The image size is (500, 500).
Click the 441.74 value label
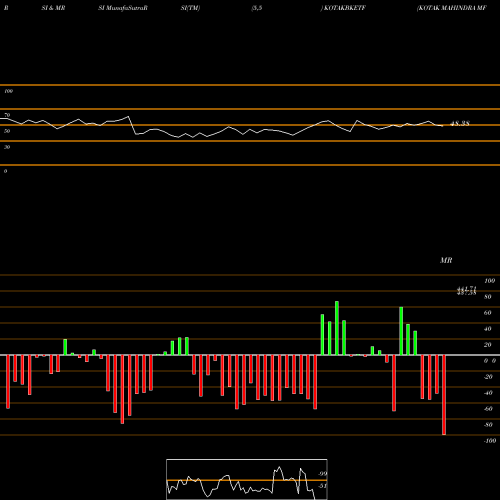[x=467, y=289]
